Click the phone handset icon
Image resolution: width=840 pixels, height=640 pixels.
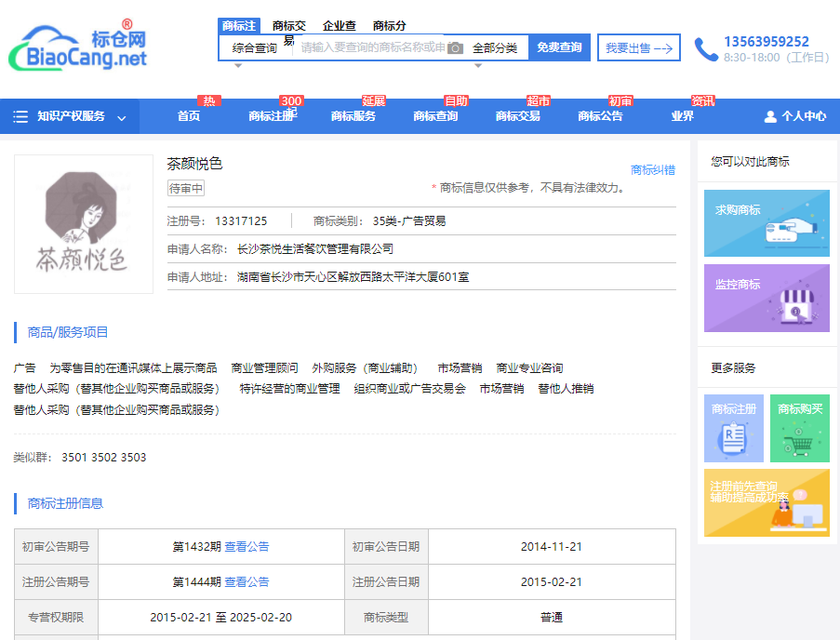pos(706,49)
